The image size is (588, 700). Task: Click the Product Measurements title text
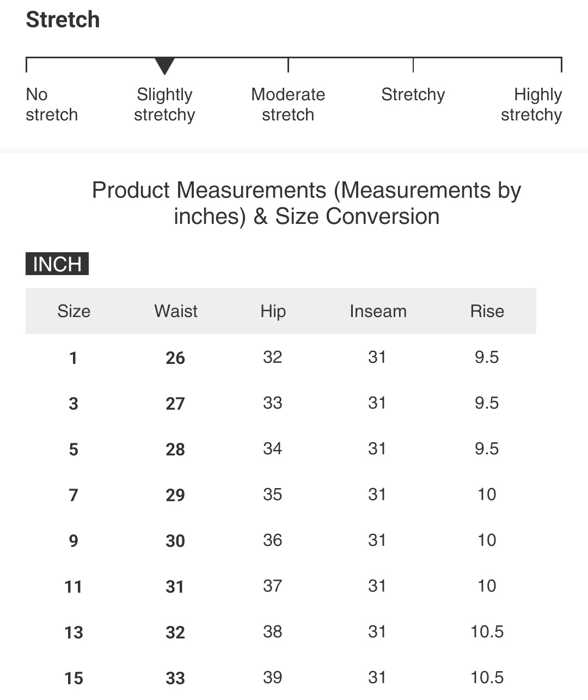click(x=307, y=203)
